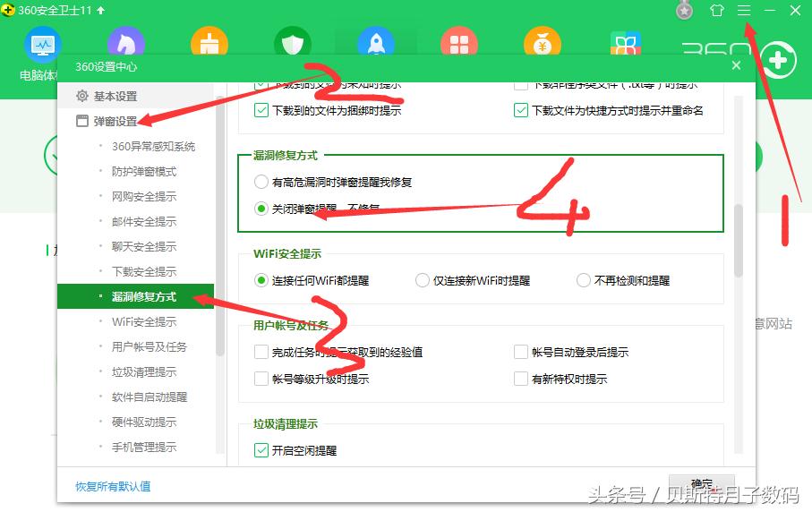Click the skin shirt icon in title bar
812x512 pixels.
pyautogui.click(x=717, y=11)
